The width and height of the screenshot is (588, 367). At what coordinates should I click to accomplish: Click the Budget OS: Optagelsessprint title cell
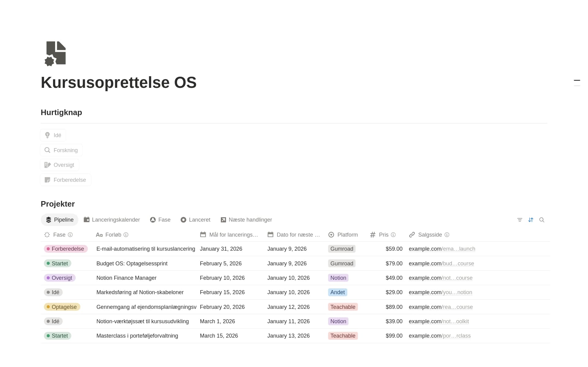132,264
